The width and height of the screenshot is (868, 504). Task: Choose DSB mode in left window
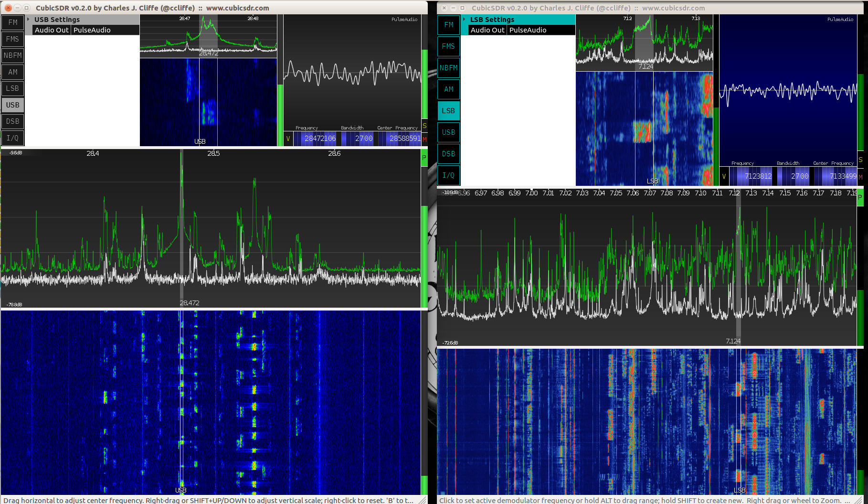pyautogui.click(x=13, y=121)
